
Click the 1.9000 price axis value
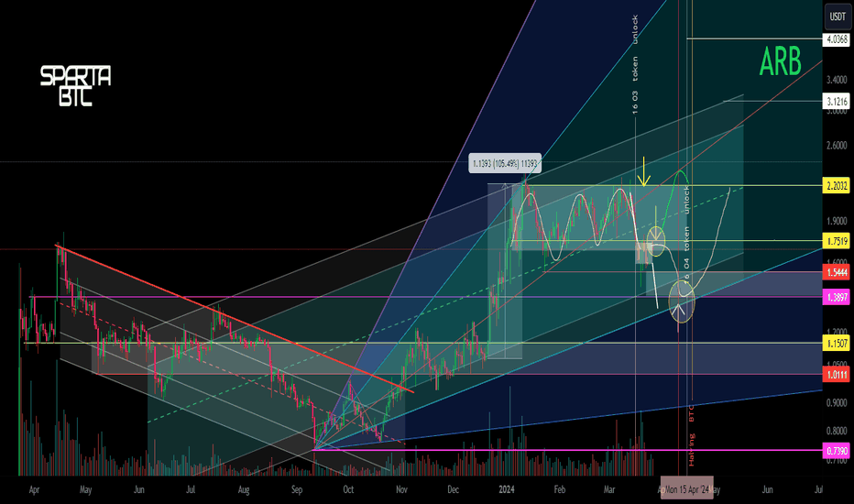[838, 221]
